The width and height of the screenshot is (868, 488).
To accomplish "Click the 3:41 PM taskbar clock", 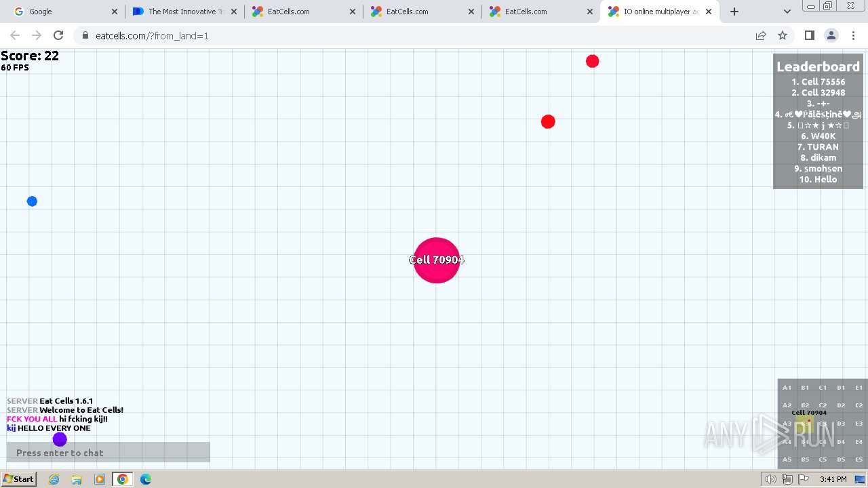I will pos(833,479).
